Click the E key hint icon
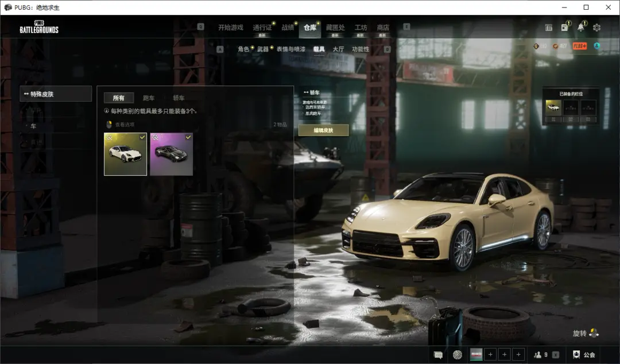 pos(406,26)
